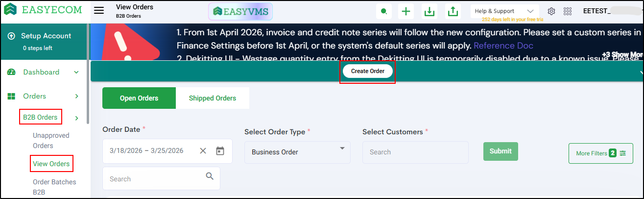The image size is (644, 199).
Task: Click the Select Customers search field
Action: point(415,152)
